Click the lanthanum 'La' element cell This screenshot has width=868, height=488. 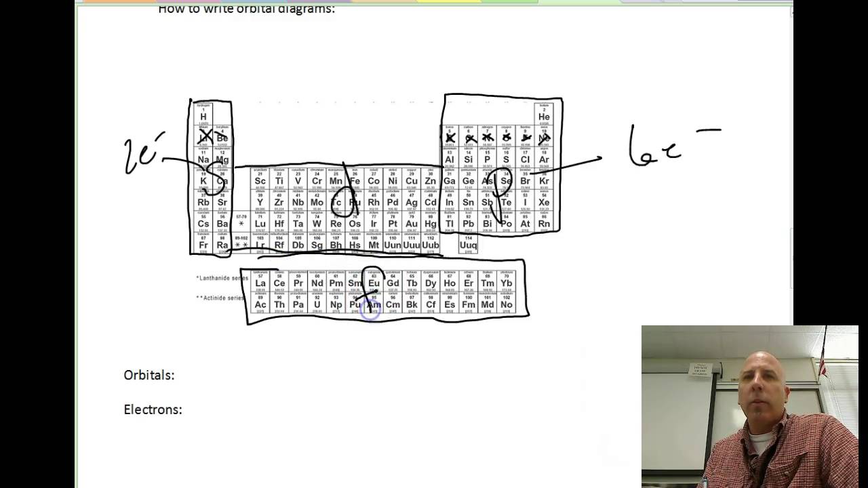coord(260,281)
